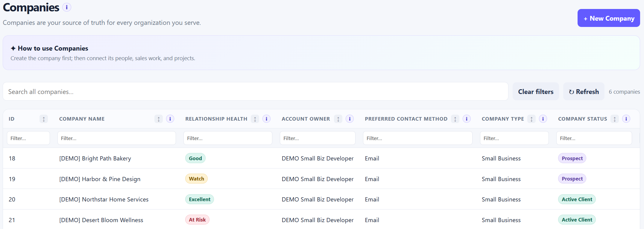Screen dimensions: 644x229
Task: Click the Watch health badge
Action: [196, 179]
